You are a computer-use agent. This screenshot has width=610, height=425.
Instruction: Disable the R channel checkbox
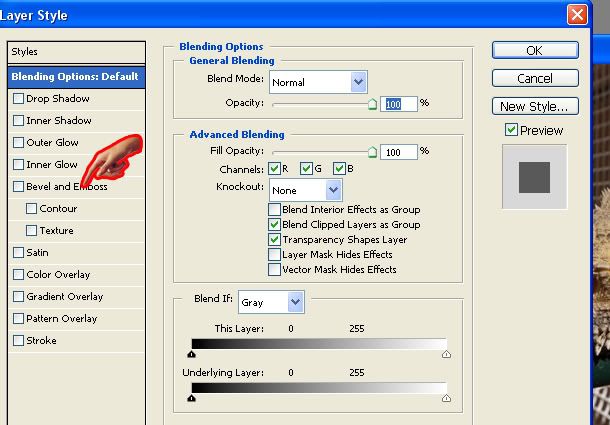(x=274, y=169)
